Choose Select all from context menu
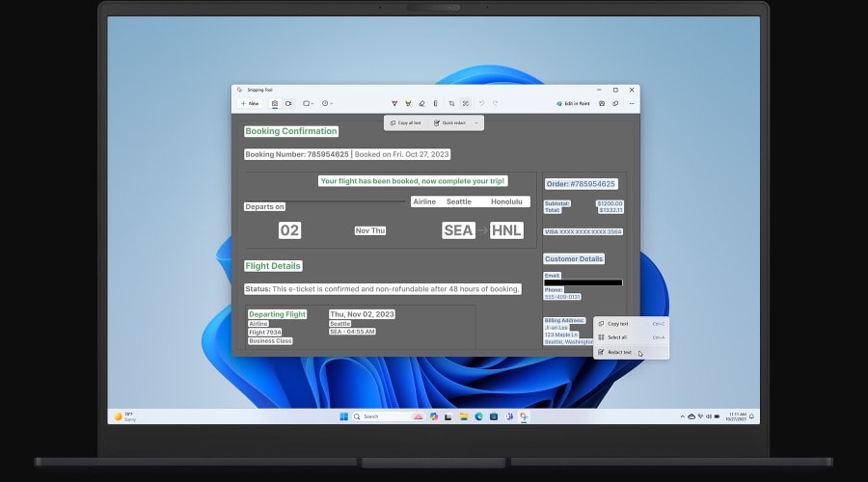The height and width of the screenshot is (482, 868). point(617,337)
